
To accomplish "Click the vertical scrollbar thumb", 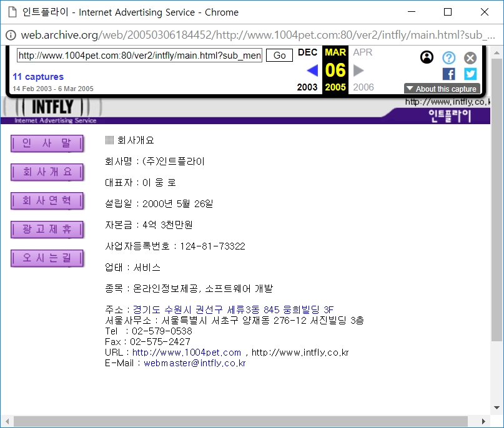I will [x=497, y=200].
